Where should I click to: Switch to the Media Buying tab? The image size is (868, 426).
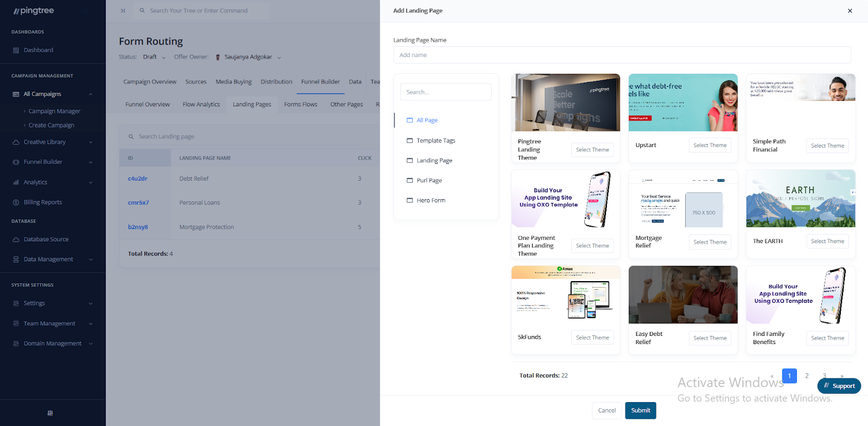click(233, 82)
